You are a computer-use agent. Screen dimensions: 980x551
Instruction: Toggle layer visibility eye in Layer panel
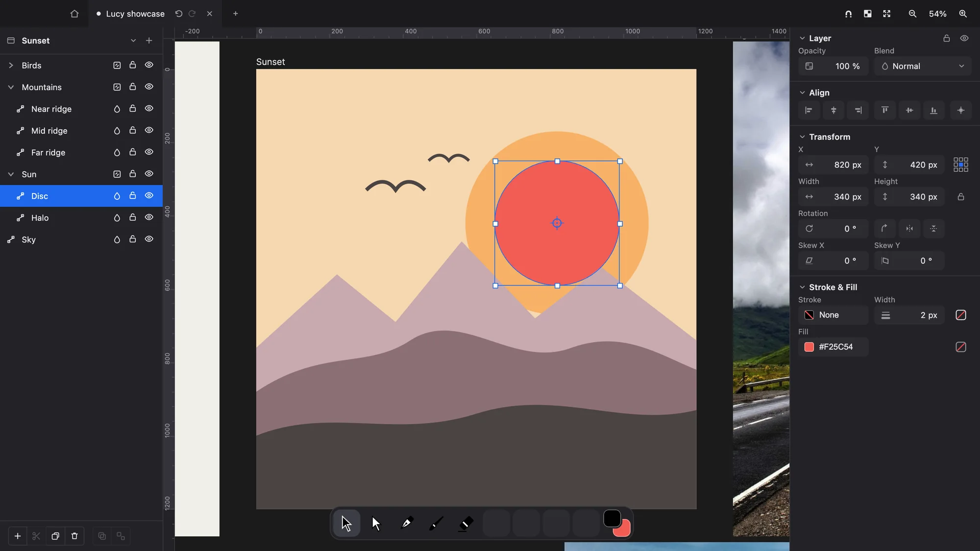point(964,38)
